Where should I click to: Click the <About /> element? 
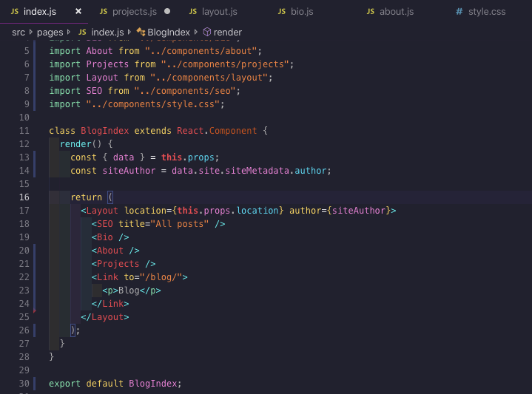(115, 251)
